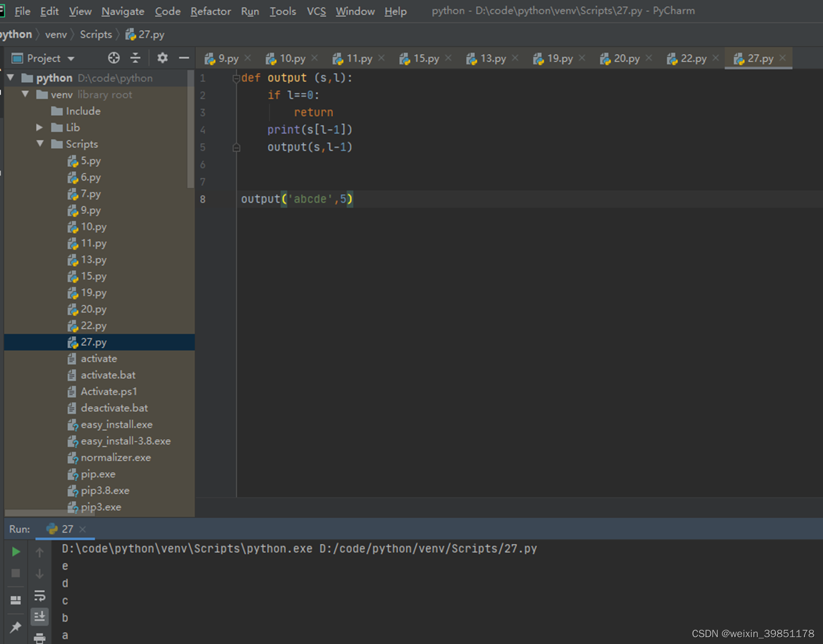Collapse the python project root node
The image size is (823, 644).
11,78
